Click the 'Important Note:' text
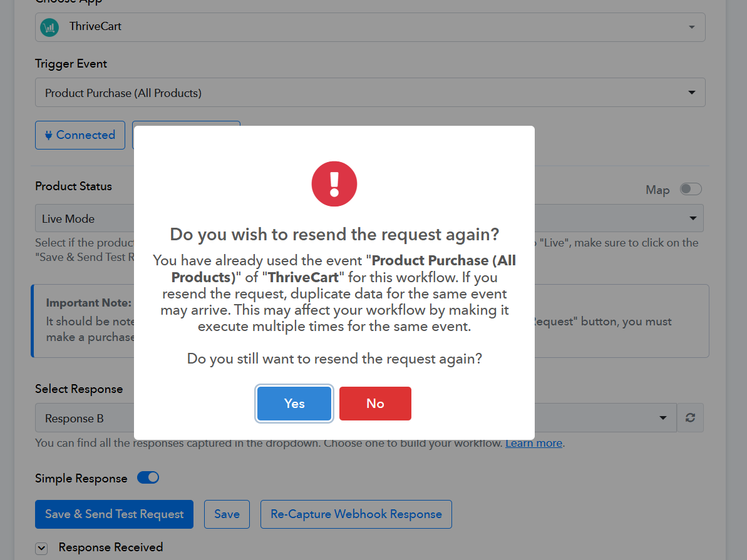Viewport: 747px width, 560px height. click(89, 303)
